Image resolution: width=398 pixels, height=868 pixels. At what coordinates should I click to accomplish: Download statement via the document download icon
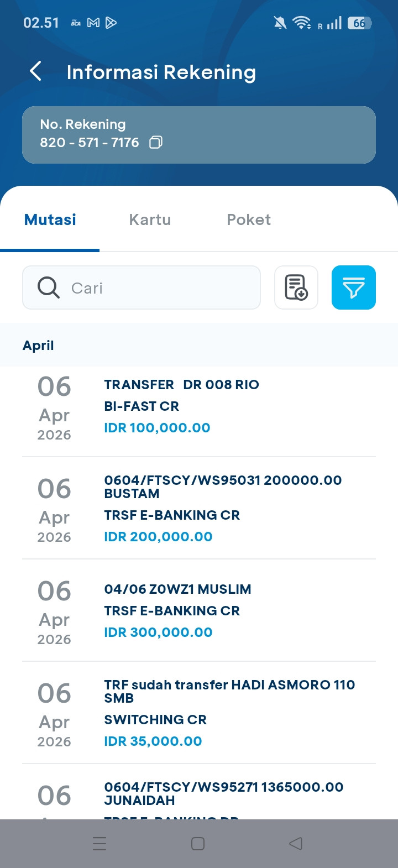296,287
